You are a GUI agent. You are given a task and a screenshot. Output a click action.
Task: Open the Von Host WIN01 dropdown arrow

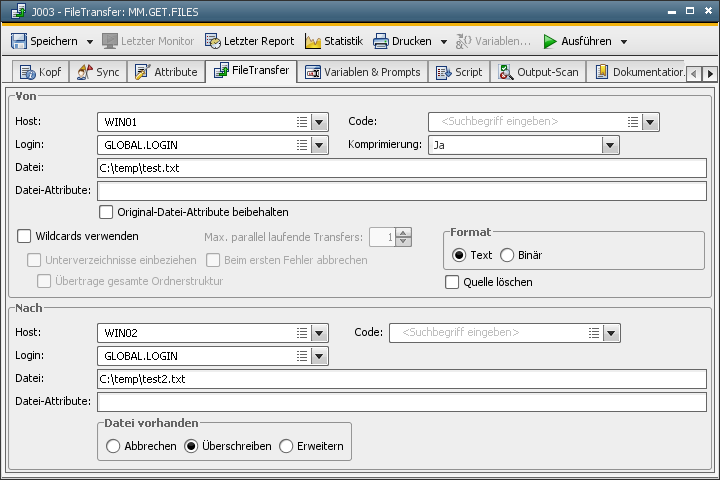pos(319,122)
